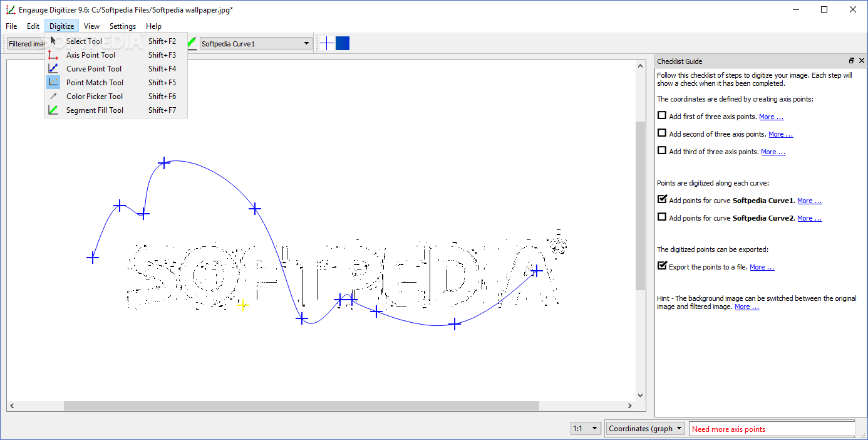Open More link for Softpedia Curve2

coord(809,218)
